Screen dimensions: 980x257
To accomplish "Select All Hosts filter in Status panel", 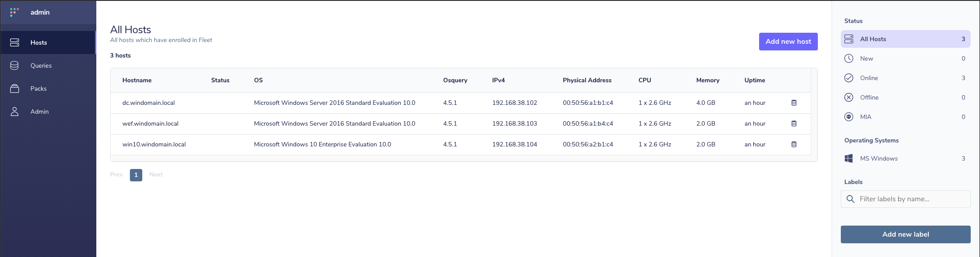I will point(905,39).
